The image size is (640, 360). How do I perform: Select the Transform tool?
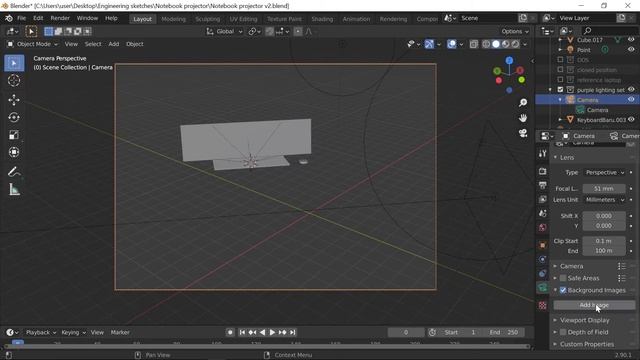(x=14, y=152)
